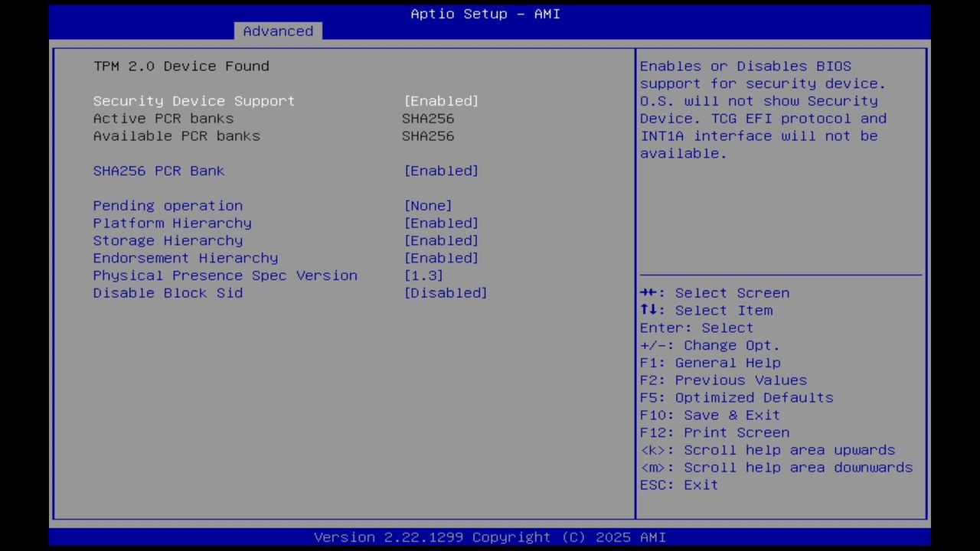Select the Security Device Support setting
980x551 pixels.
[193, 100]
